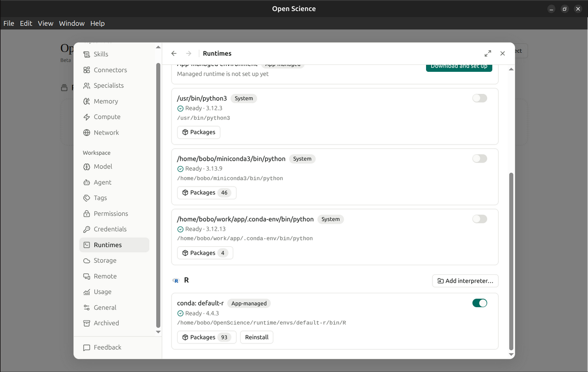Enable the .conda-env python interpreter toggle

479,219
